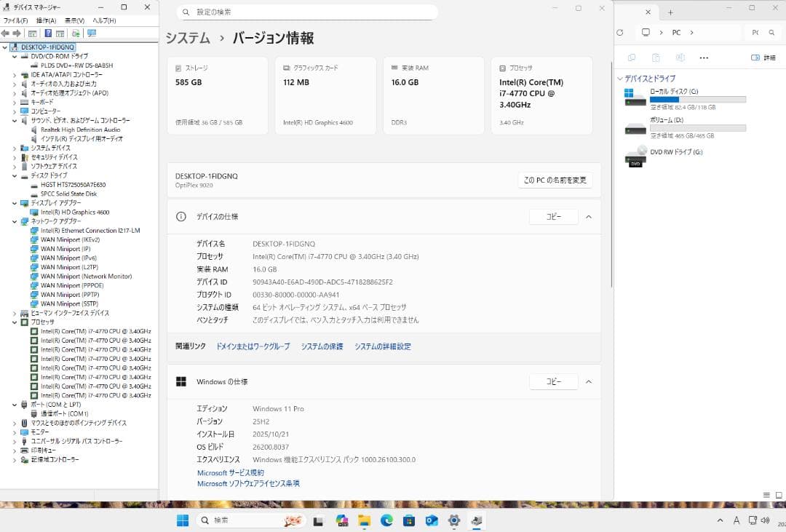
Task: Click PC breadcrumb in Explorer address bar
Action: coord(676,33)
